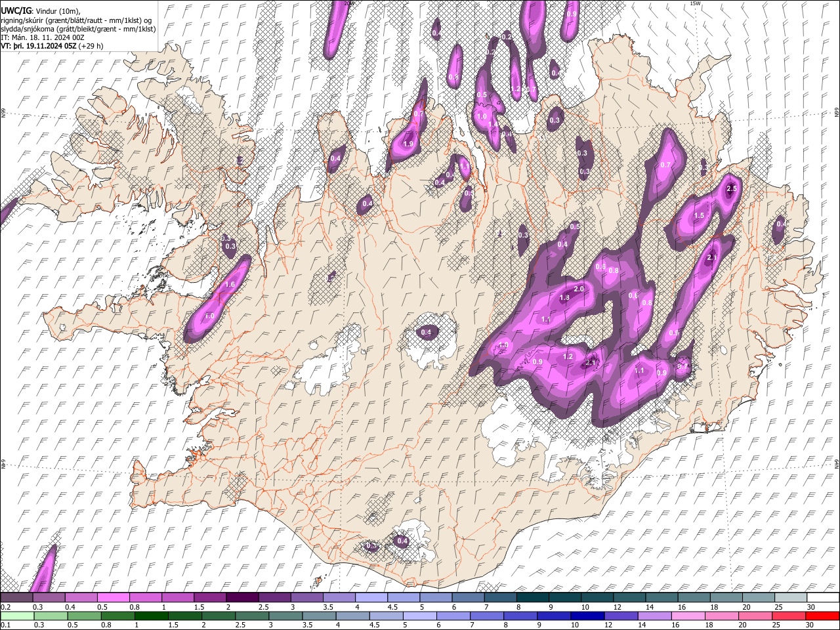Click the "slydda/snjókoma" legend description line

pos(78,29)
